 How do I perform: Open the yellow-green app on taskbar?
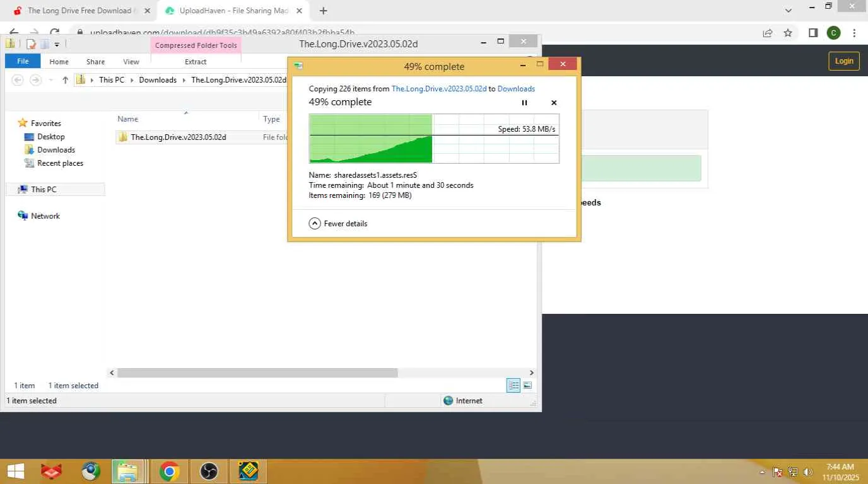[249, 471]
